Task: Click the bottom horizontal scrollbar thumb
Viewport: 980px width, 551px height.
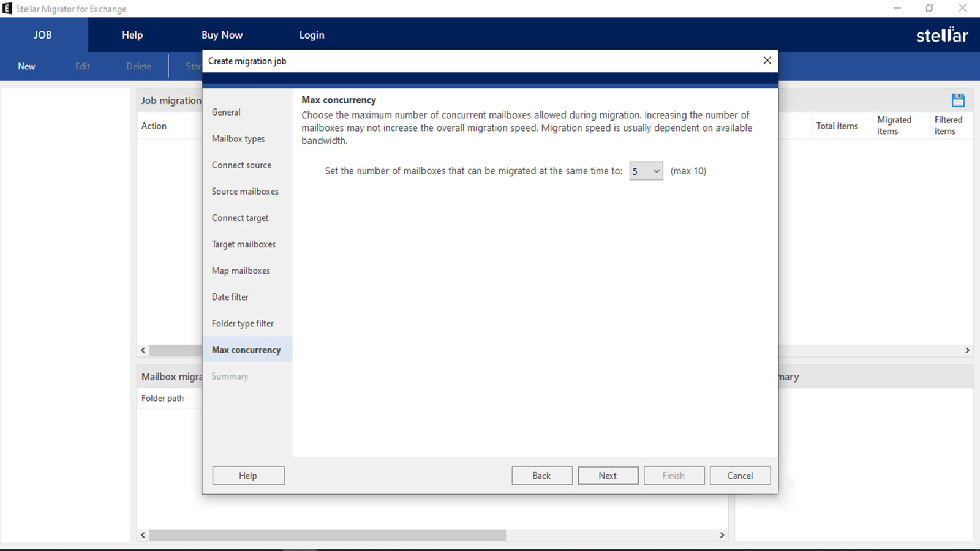Action: coord(328,535)
